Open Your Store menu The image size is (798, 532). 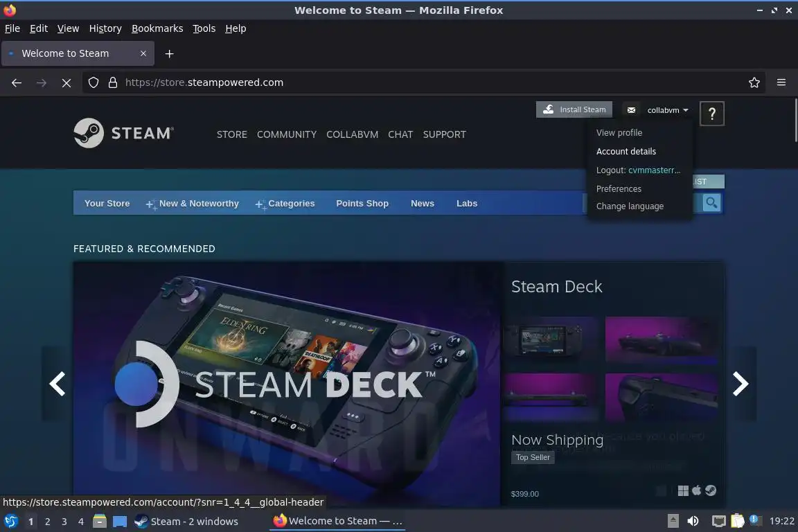pyautogui.click(x=107, y=204)
